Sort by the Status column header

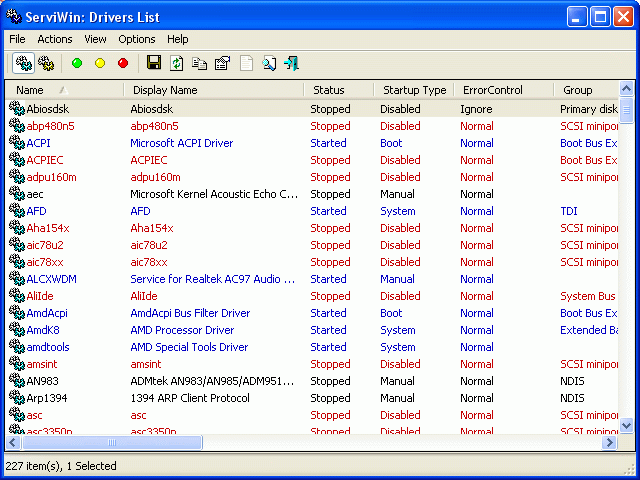tap(338, 90)
